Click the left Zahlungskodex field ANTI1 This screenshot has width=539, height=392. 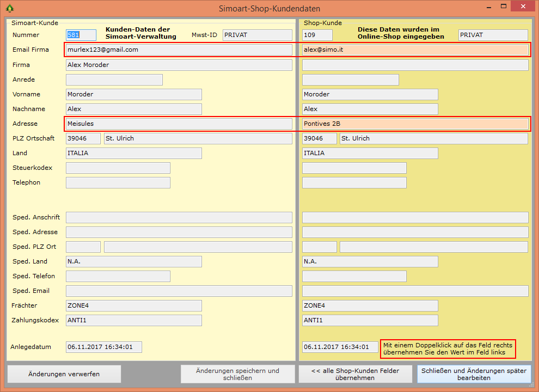click(x=133, y=320)
